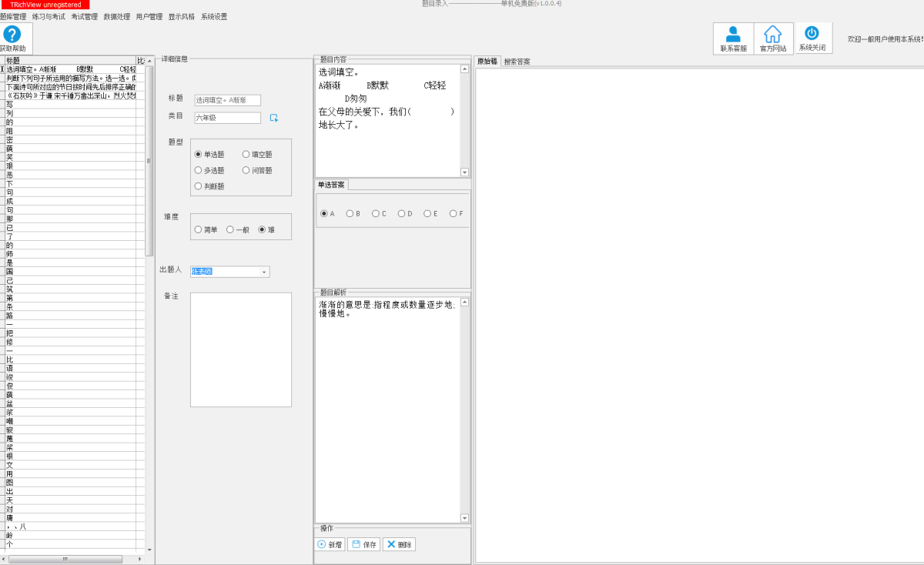924x565 pixels.
Task: Choose 判断题 as the question type
Action: tap(199, 186)
